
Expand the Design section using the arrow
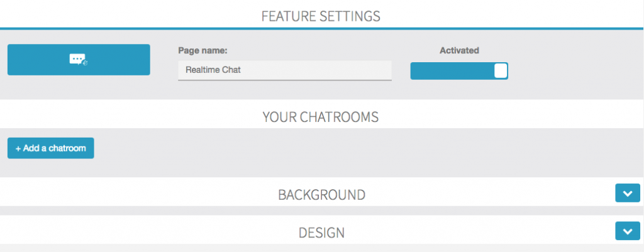click(626, 231)
